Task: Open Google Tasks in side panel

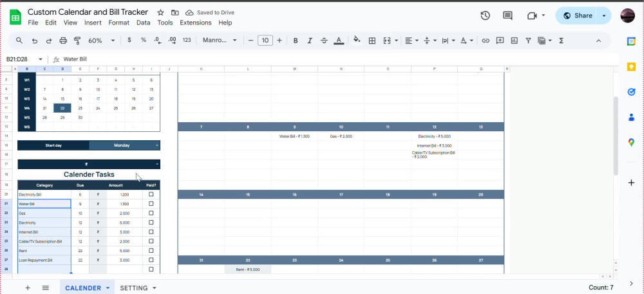Action: [x=631, y=92]
